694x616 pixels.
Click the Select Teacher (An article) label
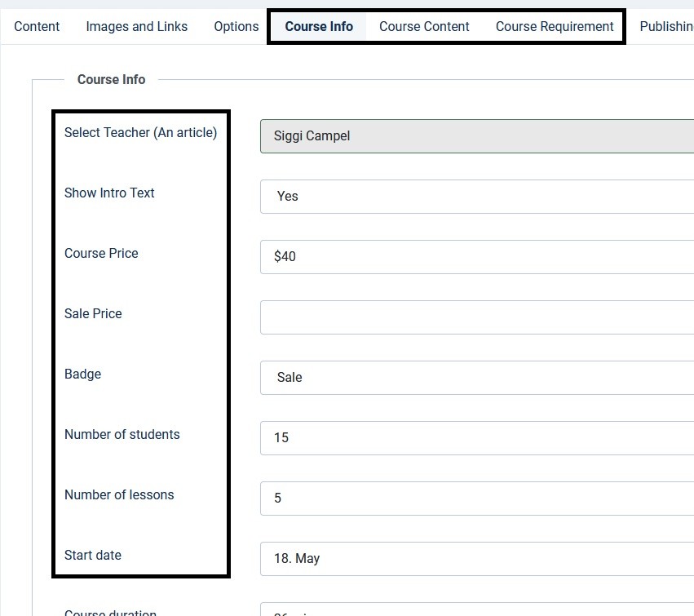(140, 132)
